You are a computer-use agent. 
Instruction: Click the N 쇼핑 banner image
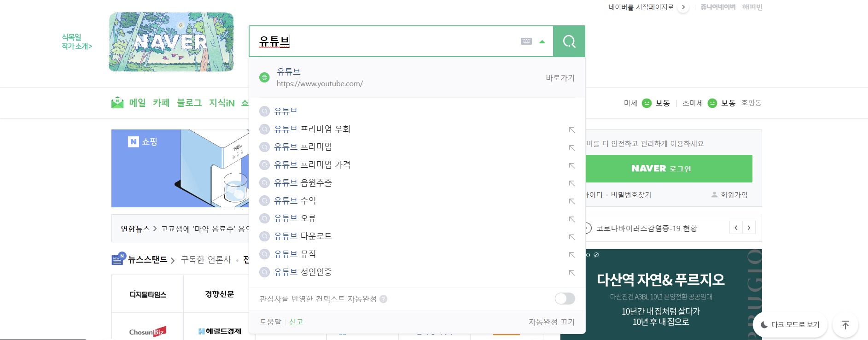[x=180, y=168]
